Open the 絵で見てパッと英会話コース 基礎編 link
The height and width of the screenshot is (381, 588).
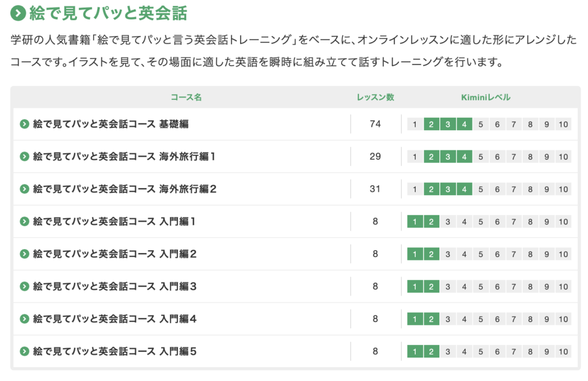pos(111,124)
